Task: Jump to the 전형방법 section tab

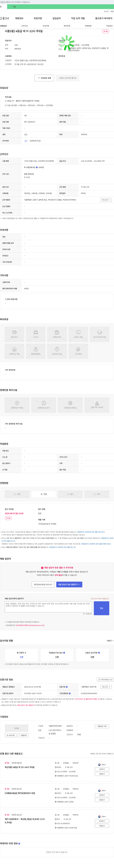Action: [88, 26]
